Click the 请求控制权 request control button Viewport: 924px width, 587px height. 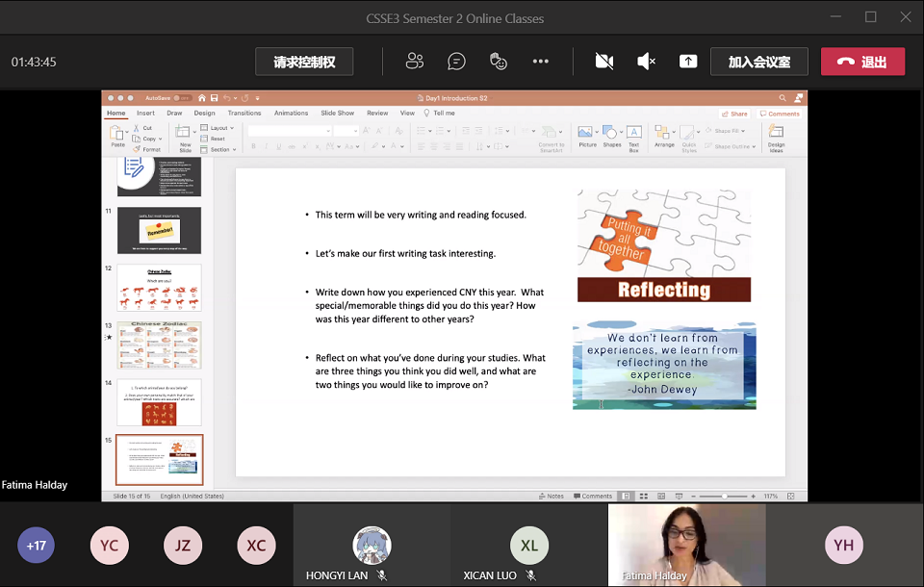point(304,62)
